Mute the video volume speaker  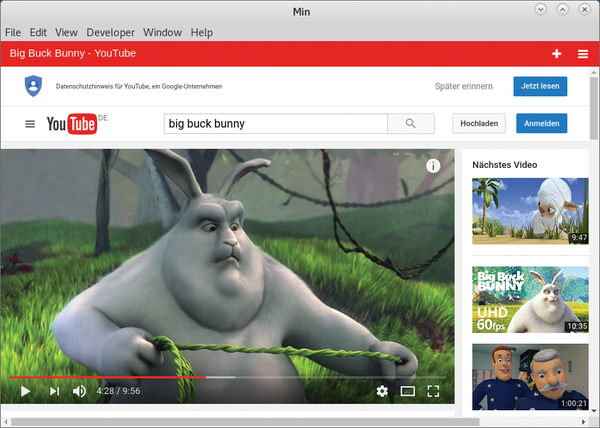(x=79, y=391)
